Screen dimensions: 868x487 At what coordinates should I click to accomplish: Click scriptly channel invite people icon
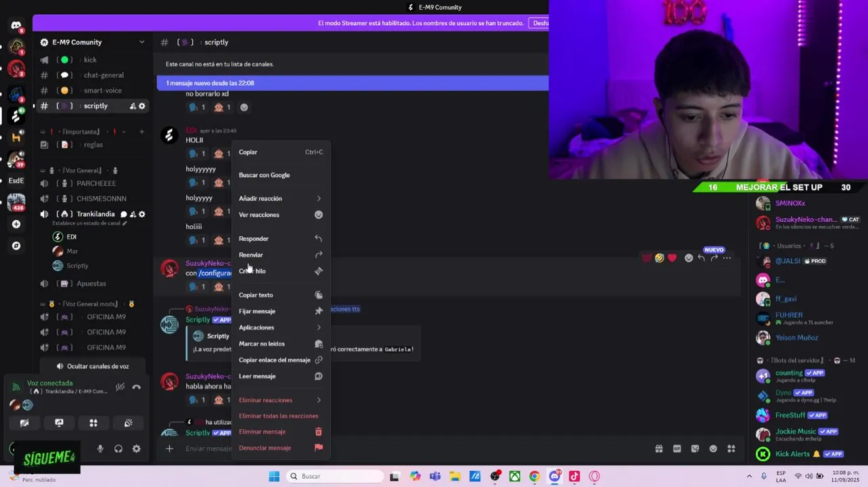(133, 106)
